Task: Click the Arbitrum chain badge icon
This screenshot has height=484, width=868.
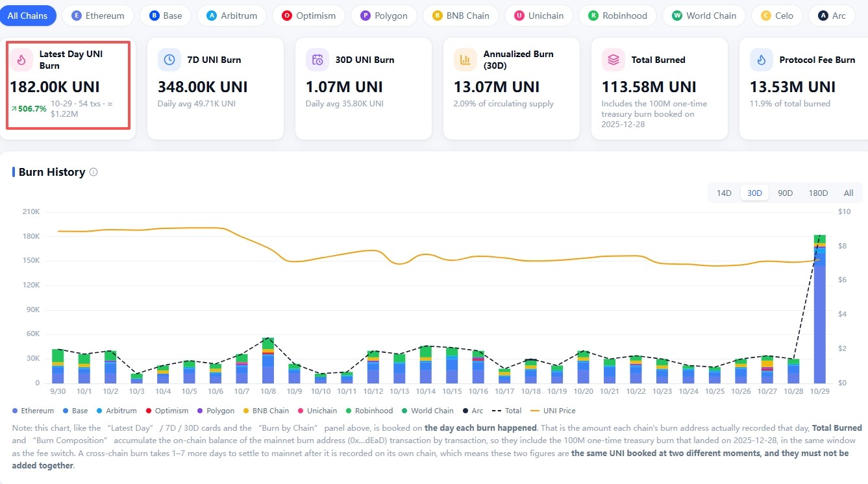Action: (212, 16)
